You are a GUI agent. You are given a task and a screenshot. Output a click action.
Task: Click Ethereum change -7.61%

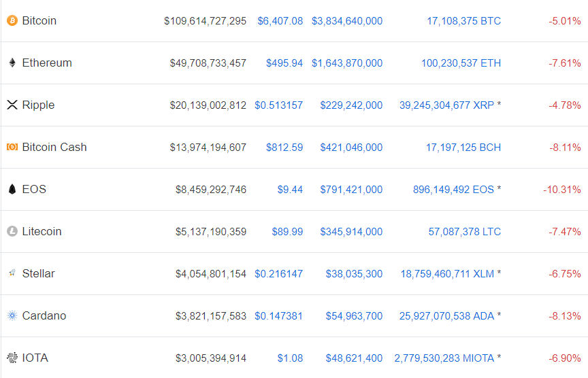coord(565,63)
